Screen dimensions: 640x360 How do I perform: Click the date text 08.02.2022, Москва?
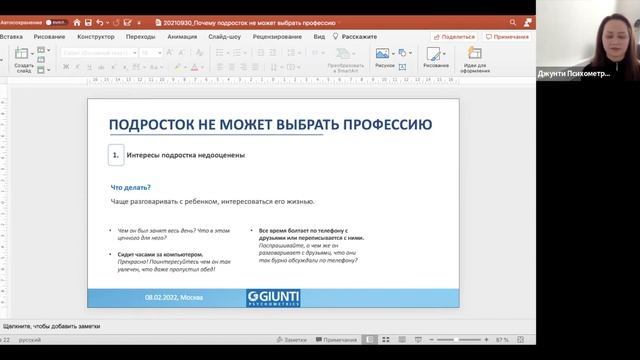tap(174, 298)
